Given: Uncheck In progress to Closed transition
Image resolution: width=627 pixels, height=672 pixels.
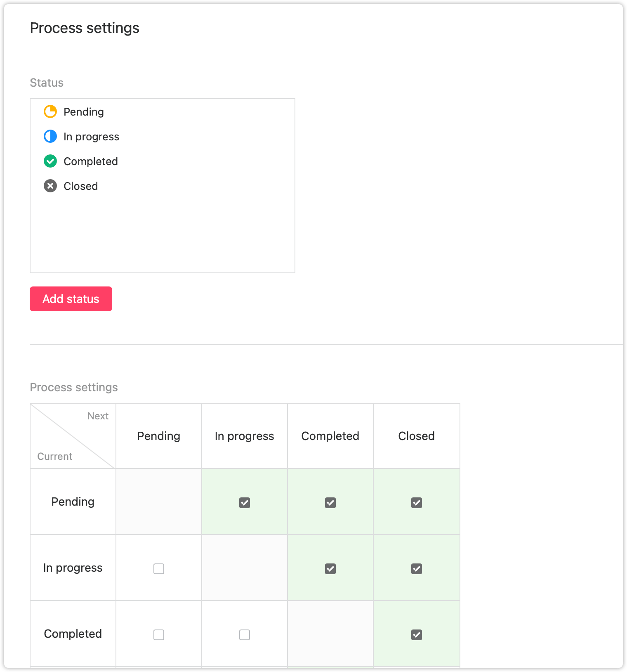Looking at the screenshot, I should pos(417,569).
